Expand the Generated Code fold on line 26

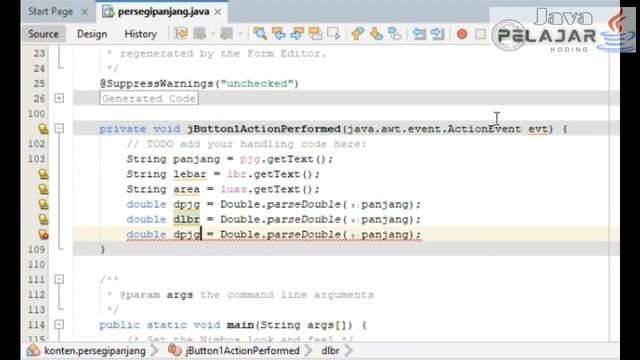click(x=59, y=98)
